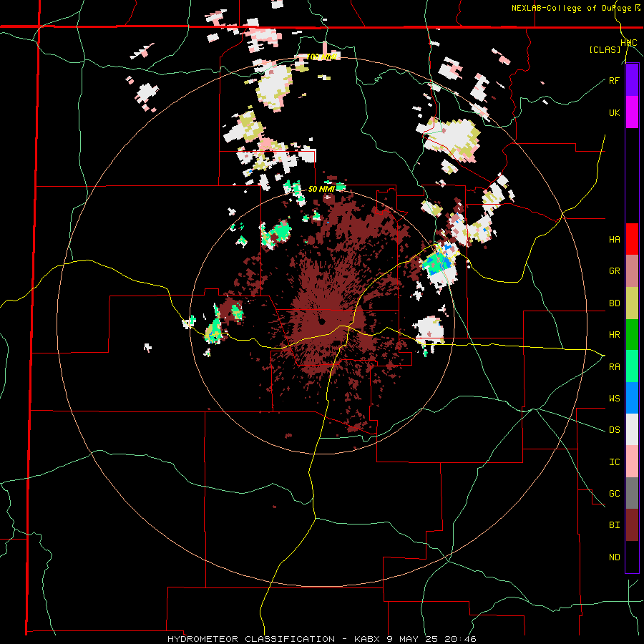644x644 pixels.
Task: Select the BI brown legend swatch
Action: click(632, 525)
